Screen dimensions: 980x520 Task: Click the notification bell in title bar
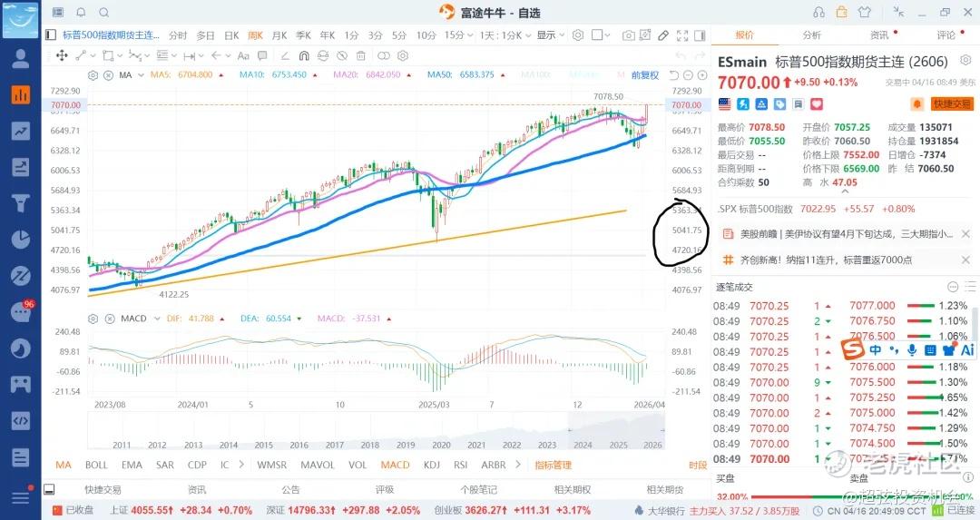pyautogui.click(x=82, y=12)
